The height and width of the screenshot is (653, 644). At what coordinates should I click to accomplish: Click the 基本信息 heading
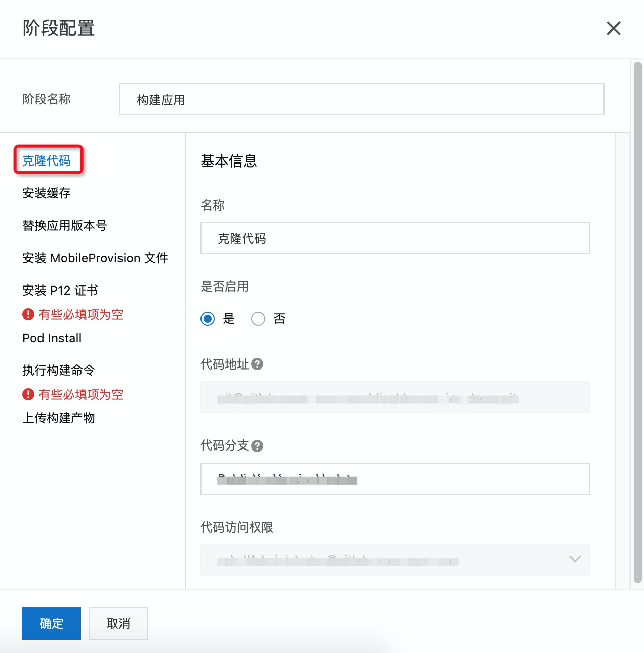[229, 161]
